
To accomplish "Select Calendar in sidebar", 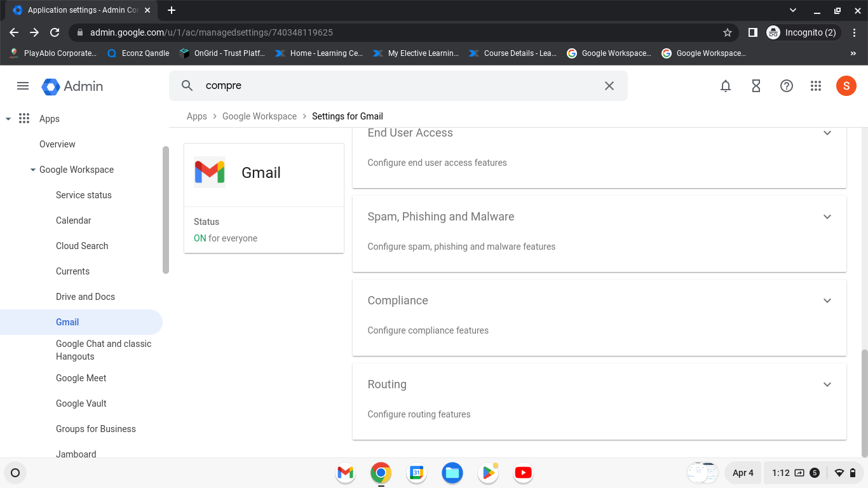I will (74, 220).
